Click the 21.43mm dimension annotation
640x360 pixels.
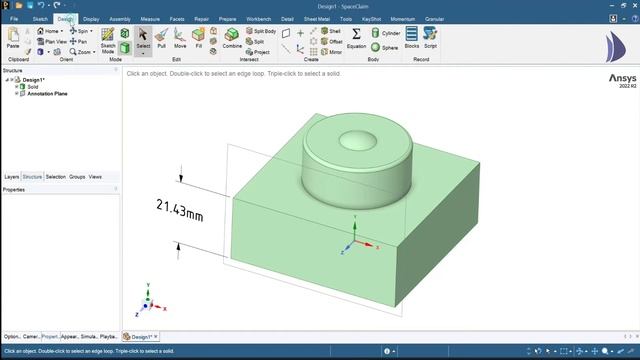point(180,211)
